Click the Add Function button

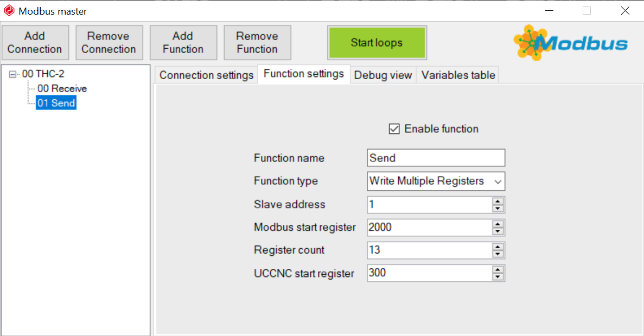pos(183,43)
